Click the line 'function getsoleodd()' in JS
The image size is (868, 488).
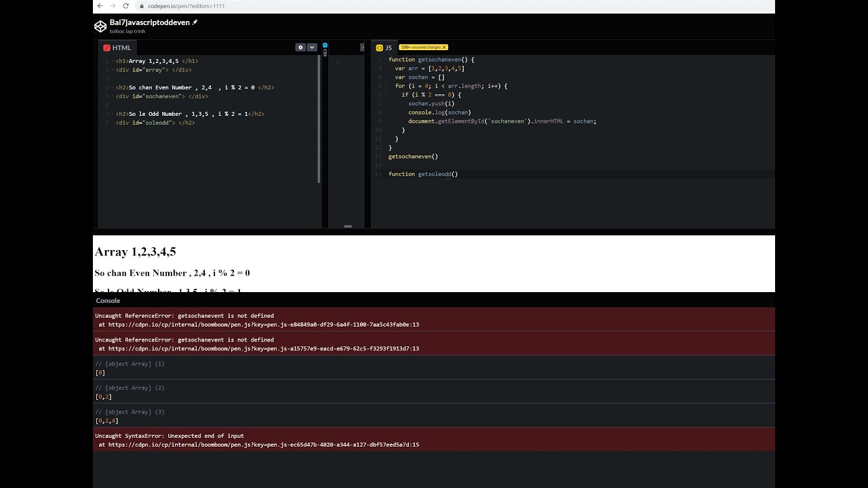[423, 174]
